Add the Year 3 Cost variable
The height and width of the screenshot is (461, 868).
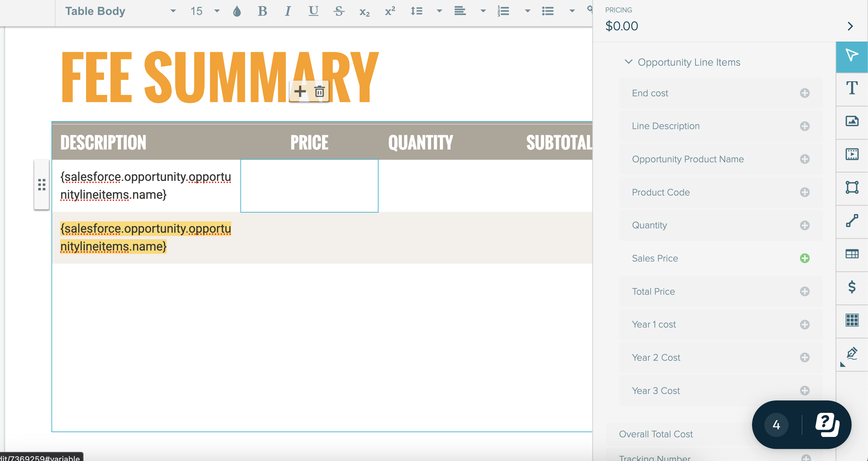[805, 391]
